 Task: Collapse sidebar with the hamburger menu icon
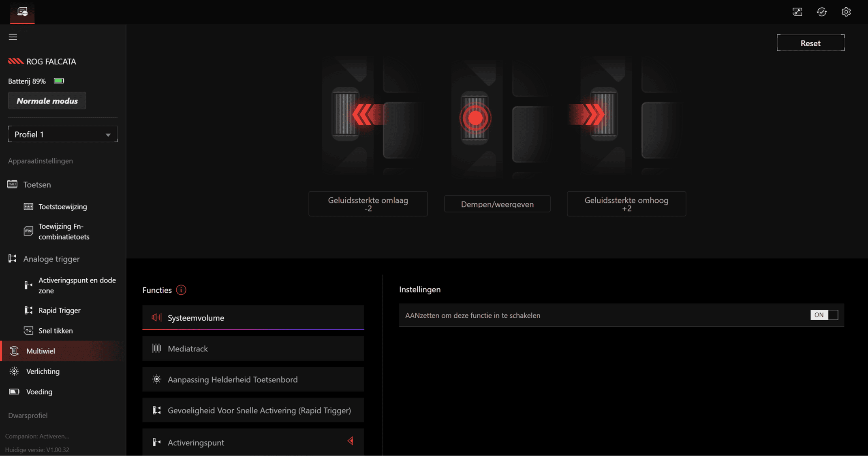pos(13,37)
